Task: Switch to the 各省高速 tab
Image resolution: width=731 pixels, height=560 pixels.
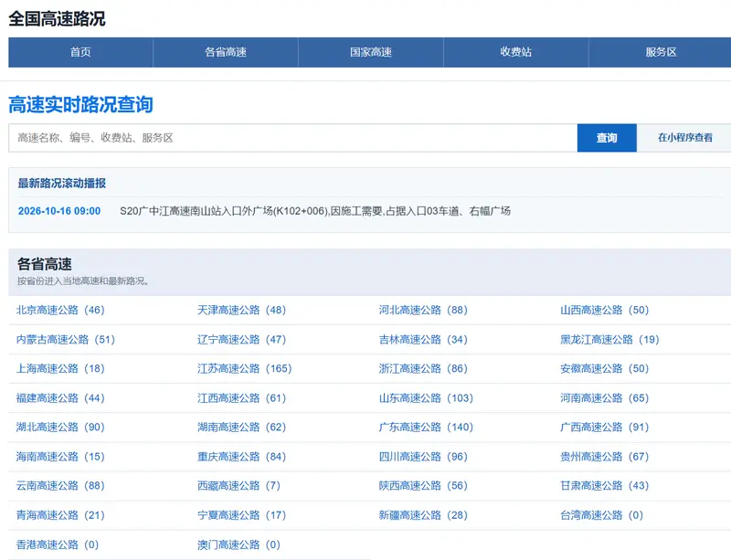Action: pyautogui.click(x=226, y=52)
